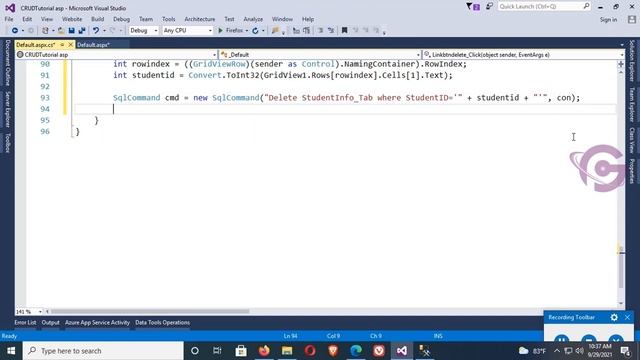Open the Output panel tab
Image resolution: width=640 pixels, height=360 pixels.
point(51,322)
